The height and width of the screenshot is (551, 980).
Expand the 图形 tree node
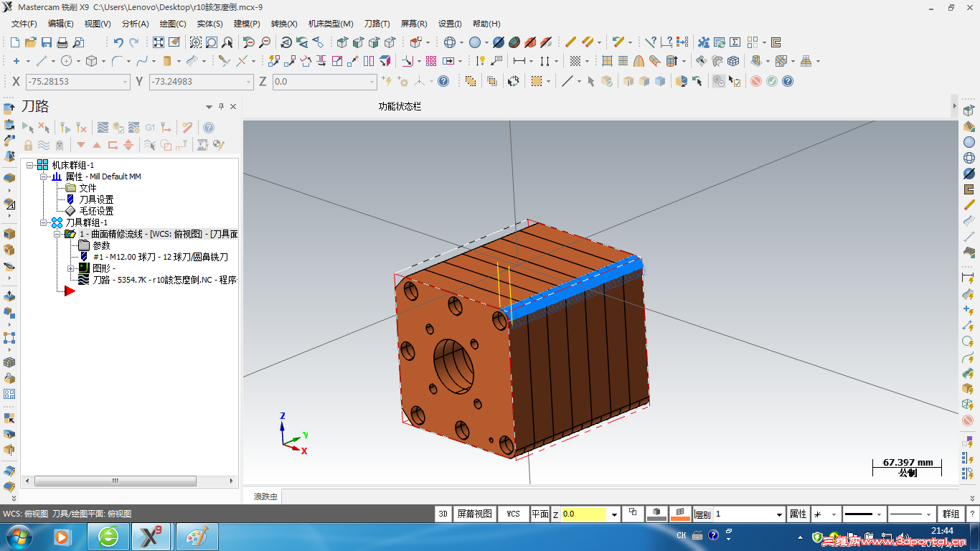(x=70, y=268)
